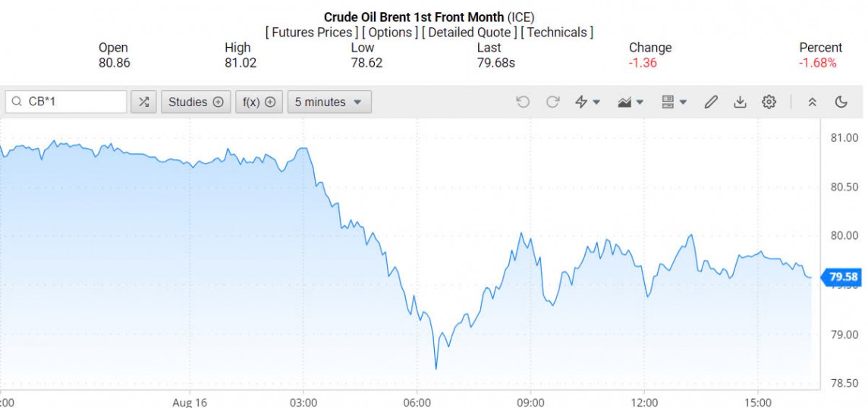Open the chart layout template dropdown
The image size is (868, 408).
[674, 102]
